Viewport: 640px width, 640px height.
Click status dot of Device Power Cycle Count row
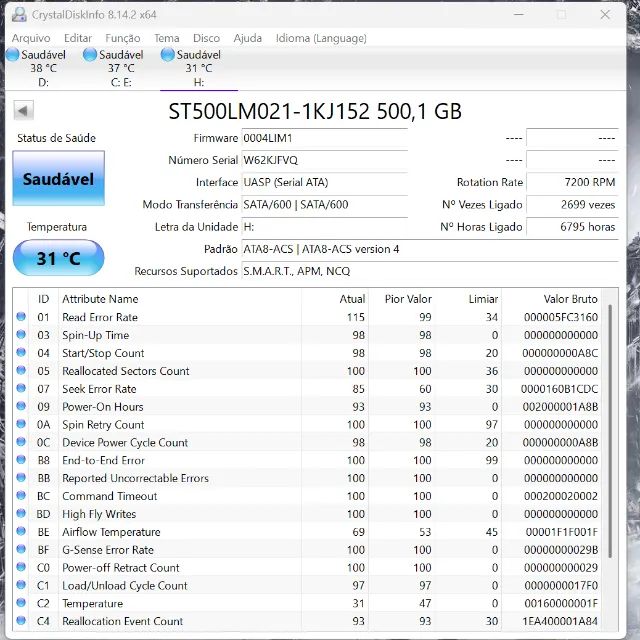coord(21,442)
